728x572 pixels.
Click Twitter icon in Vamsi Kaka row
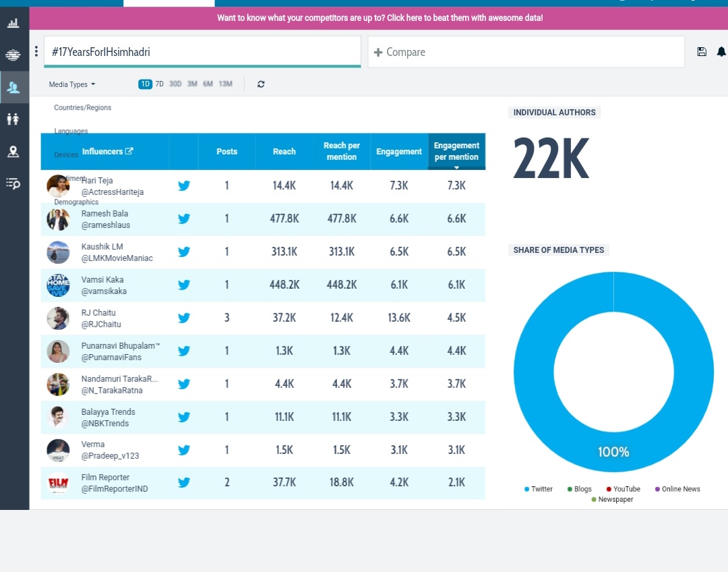coord(184,285)
